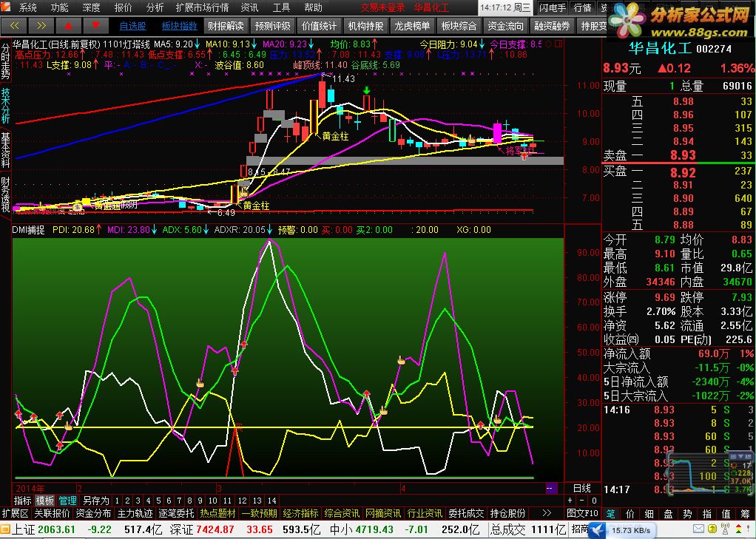Switch to 分时走势 side tab
Viewport: 756px width, 539px height.
5,61
